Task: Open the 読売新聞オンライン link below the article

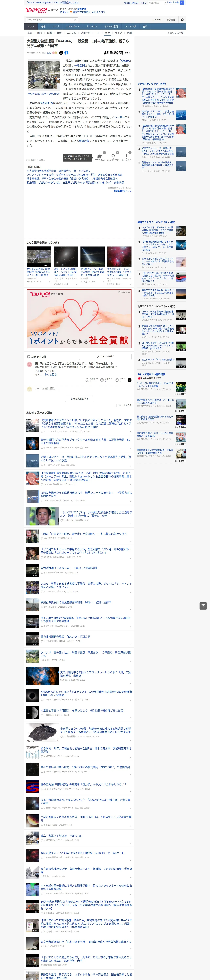Action: tap(122, 191)
